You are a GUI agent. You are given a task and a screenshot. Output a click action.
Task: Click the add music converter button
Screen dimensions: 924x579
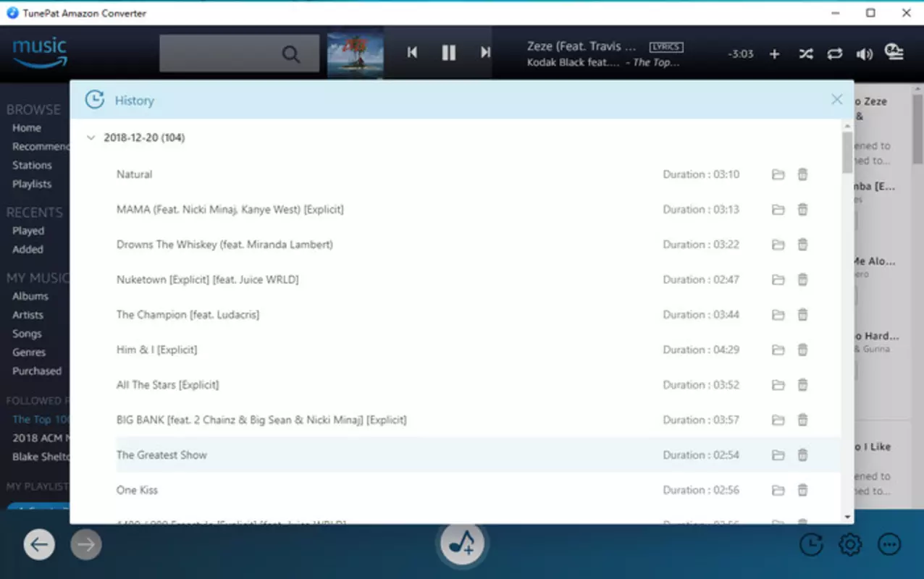(462, 543)
